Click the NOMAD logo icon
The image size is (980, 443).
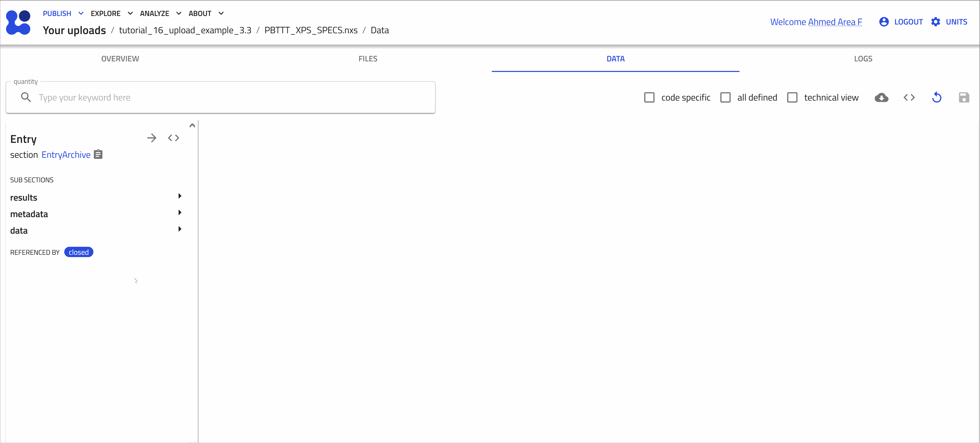click(x=18, y=22)
